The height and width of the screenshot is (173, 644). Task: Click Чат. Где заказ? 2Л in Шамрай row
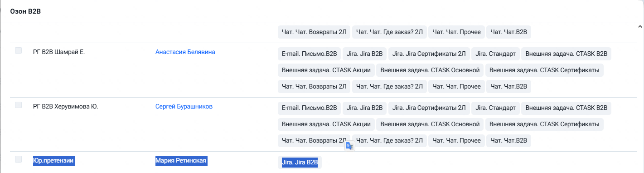389,86
